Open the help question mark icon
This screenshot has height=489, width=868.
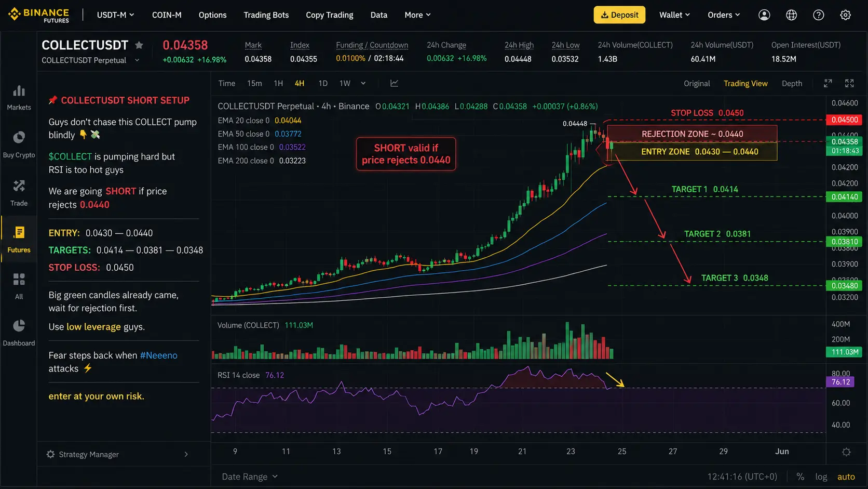[x=818, y=15]
